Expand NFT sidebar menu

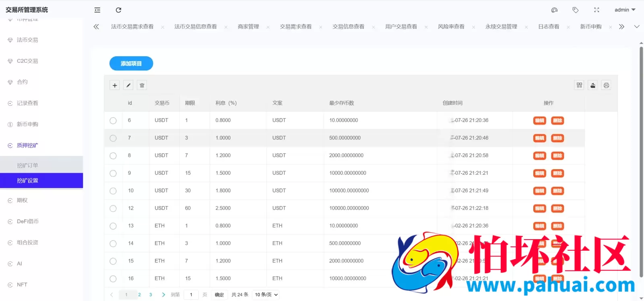click(41, 285)
